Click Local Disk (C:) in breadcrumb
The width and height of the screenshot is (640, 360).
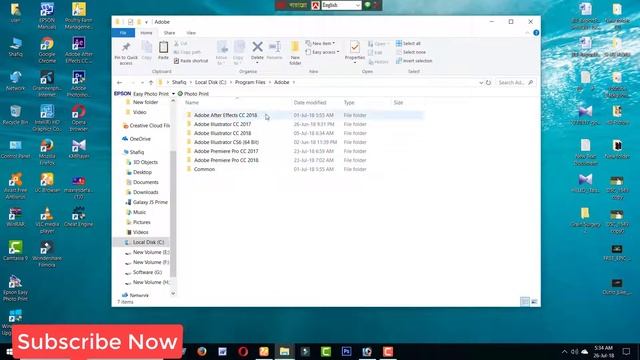[x=210, y=82]
